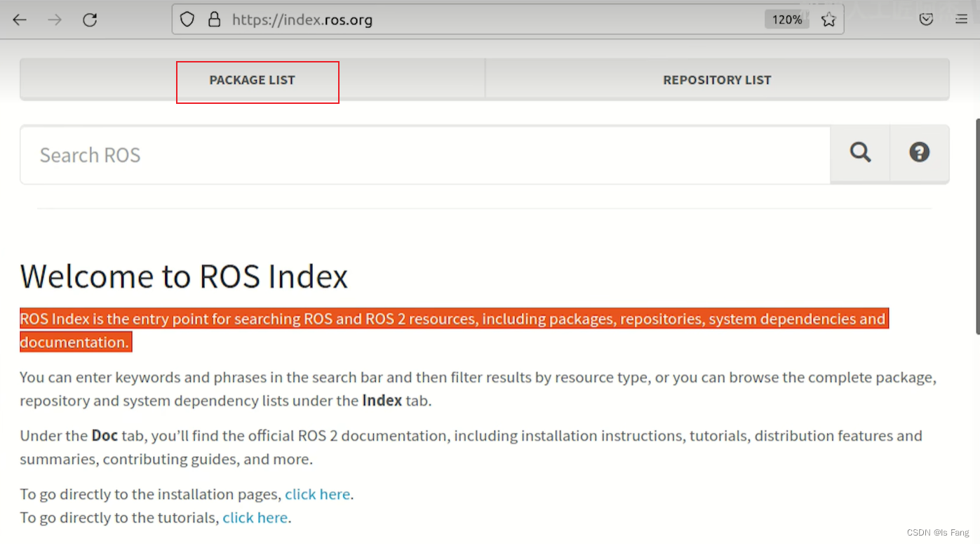
Task: Click the page vertical scrollbar thumb
Action: click(977, 226)
